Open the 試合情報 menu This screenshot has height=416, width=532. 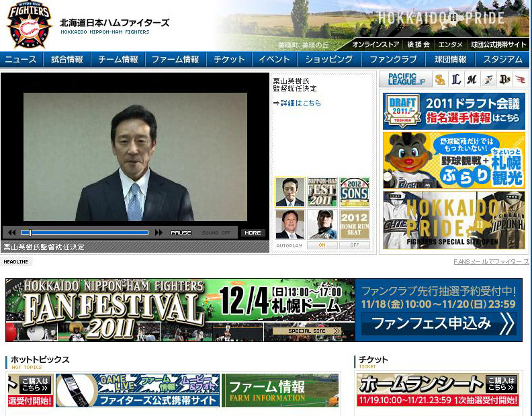coord(67,59)
